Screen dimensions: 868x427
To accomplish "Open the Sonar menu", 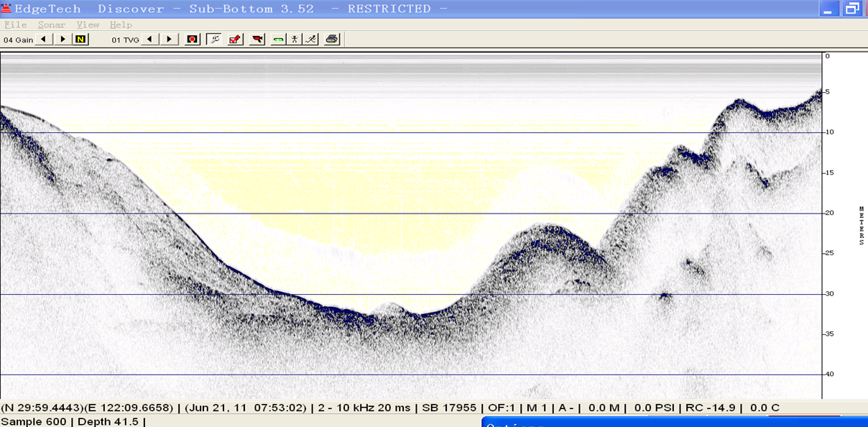I will [52, 24].
